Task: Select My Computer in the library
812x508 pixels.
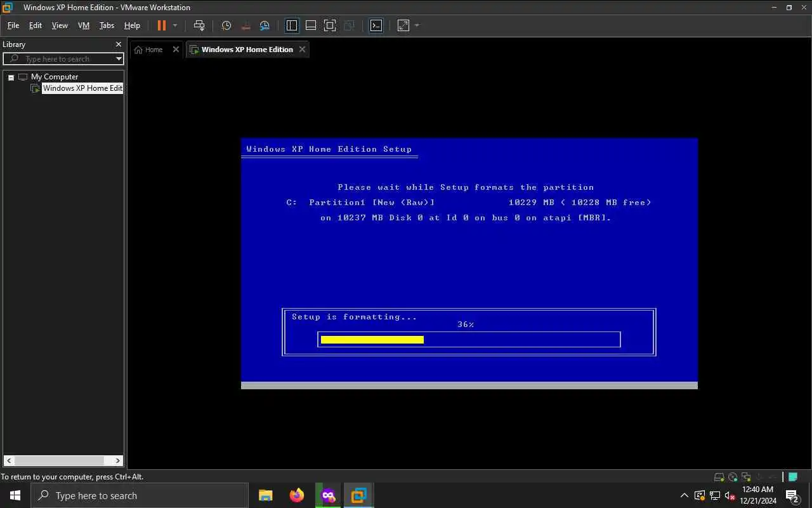Action: coord(55,77)
